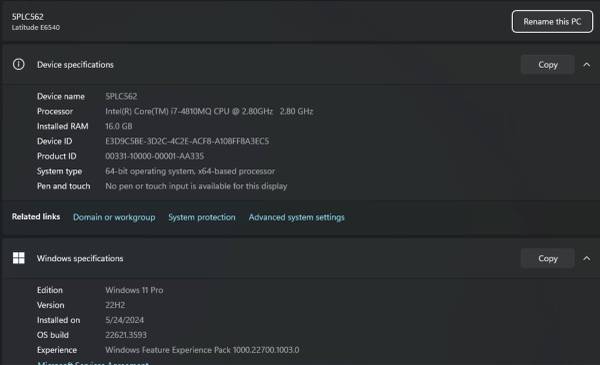Copy the device specifications
This screenshot has width=600, height=365.
(x=548, y=65)
